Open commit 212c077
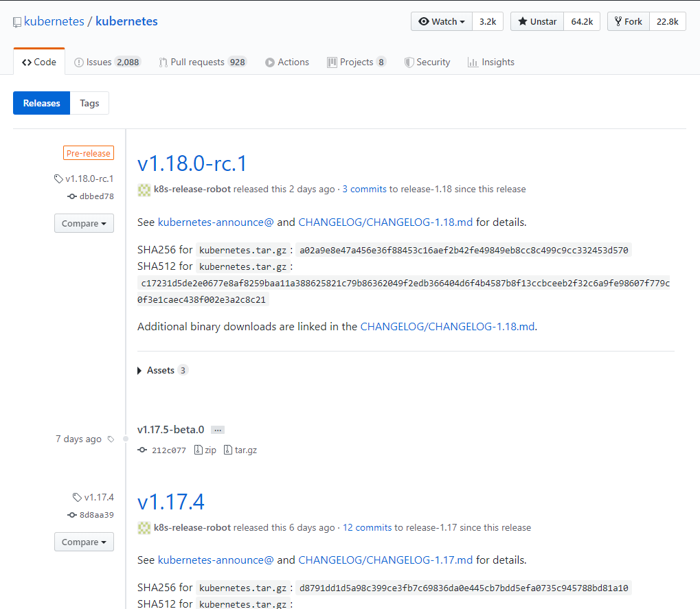 (169, 450)
